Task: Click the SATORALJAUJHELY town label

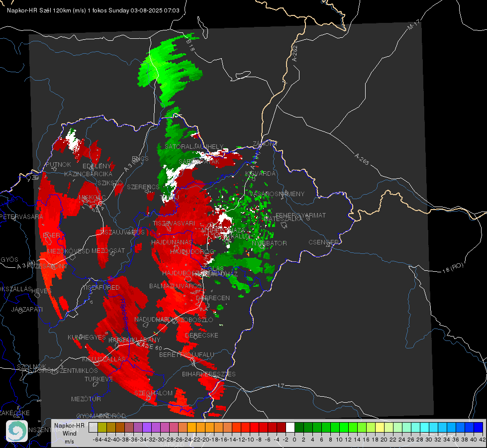Action: pos(194,146)
